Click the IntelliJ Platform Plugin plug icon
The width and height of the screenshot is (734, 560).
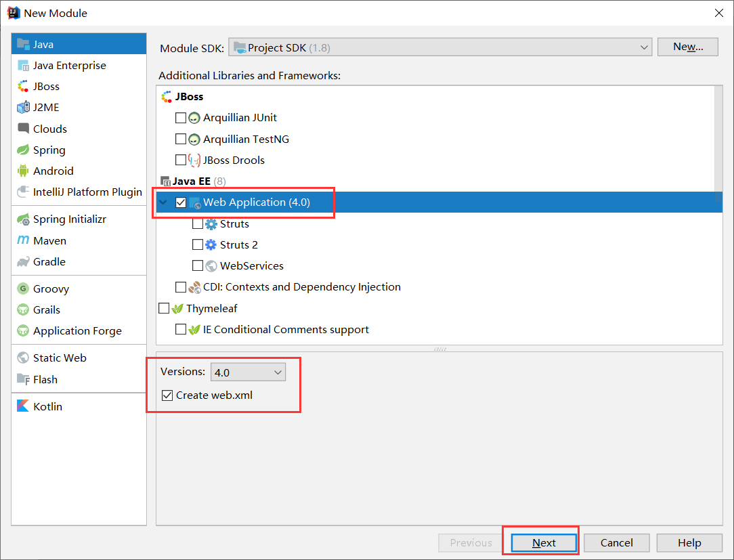tap(23, 192)
